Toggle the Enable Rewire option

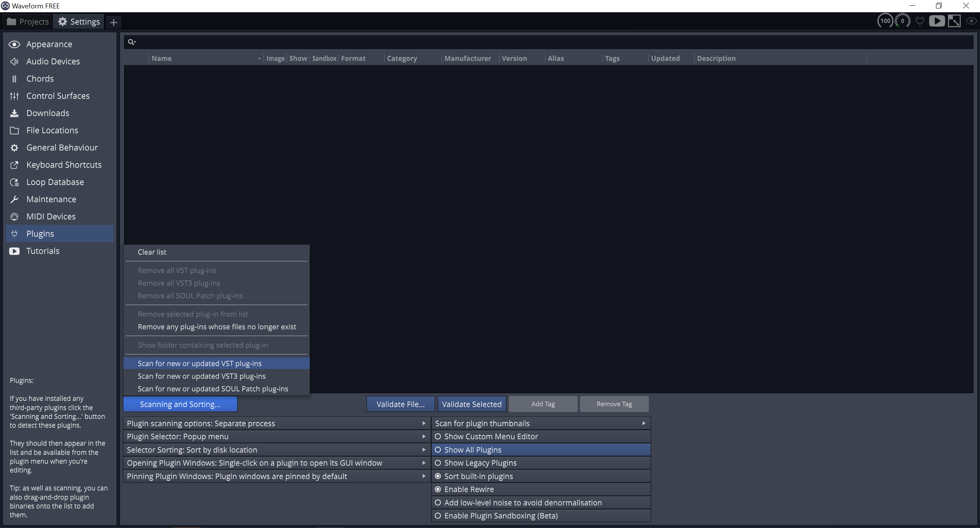(x=541, y=489)
